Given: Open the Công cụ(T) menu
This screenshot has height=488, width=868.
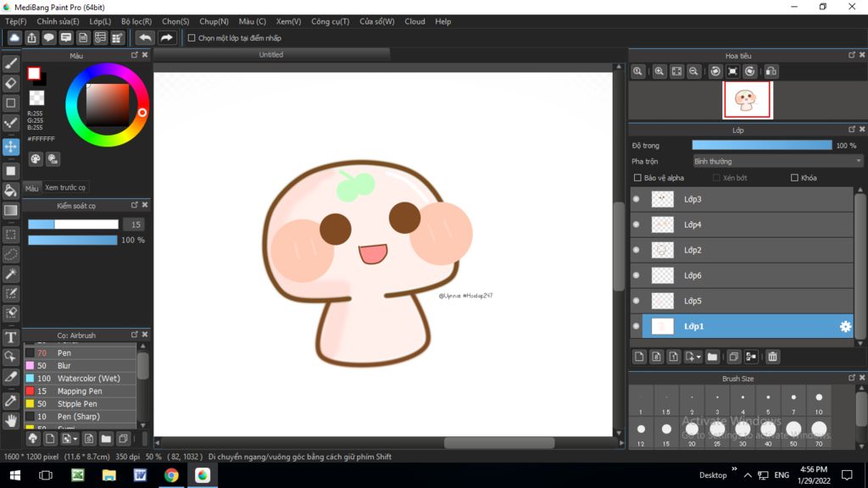Looking at the screenshot, I should [x=330, y=21].
